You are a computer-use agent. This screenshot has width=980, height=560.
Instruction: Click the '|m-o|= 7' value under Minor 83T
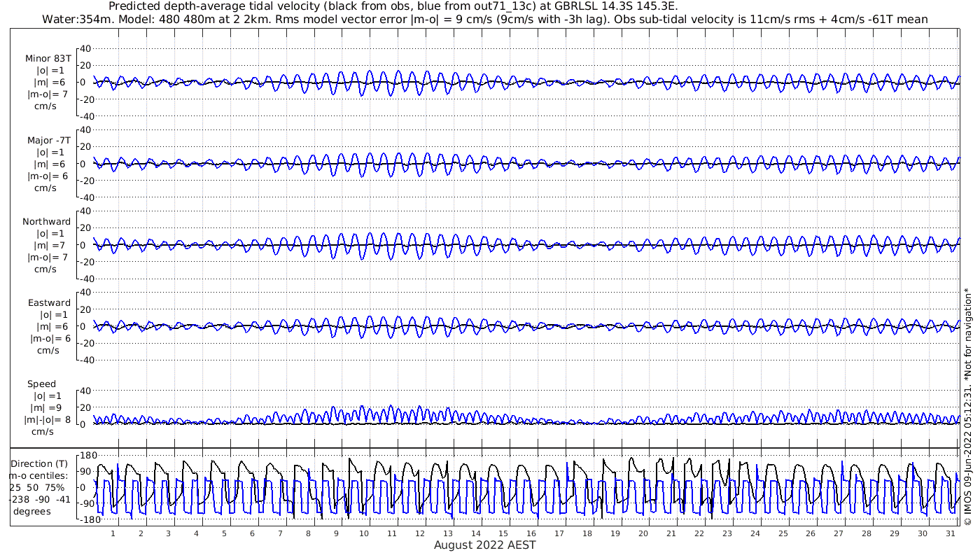pos(48,94)
